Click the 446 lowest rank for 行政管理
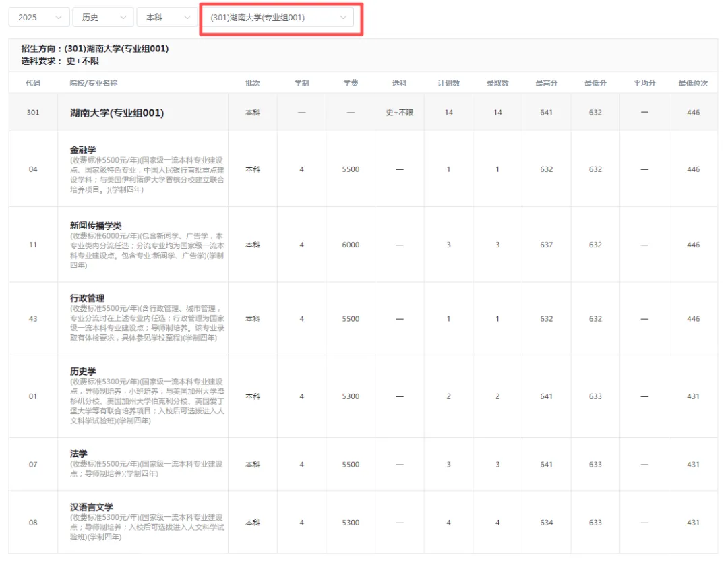The width and height of the screenshot is (728, 561). (x=693, y=318)
